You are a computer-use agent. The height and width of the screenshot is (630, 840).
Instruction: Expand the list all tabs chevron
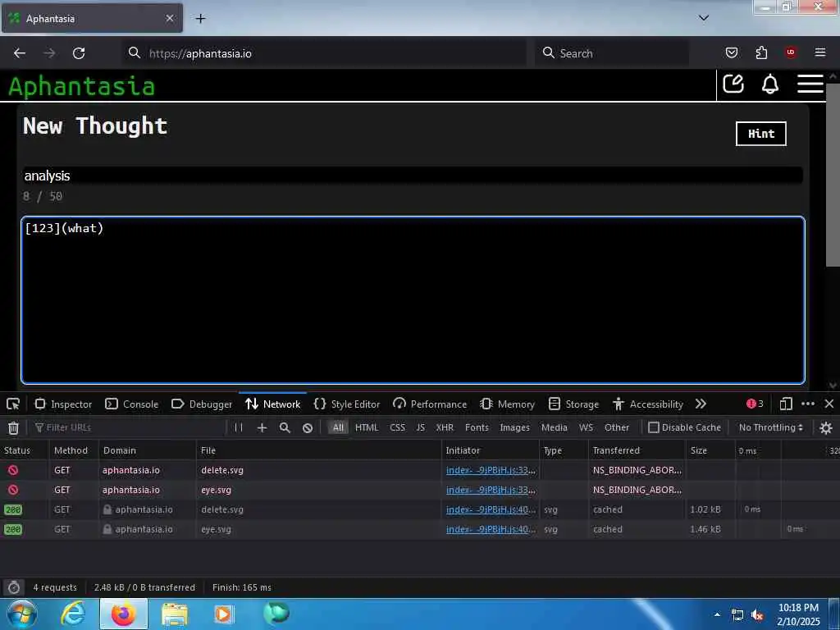pos(704,18)
